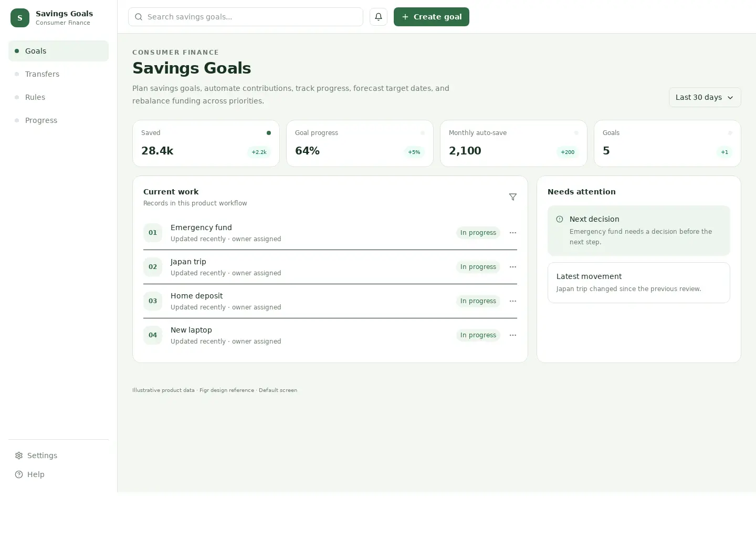Click the New laptop goal name
This screenshot has height=538, width=756.
pyautogui.click(x=191, y=330)
